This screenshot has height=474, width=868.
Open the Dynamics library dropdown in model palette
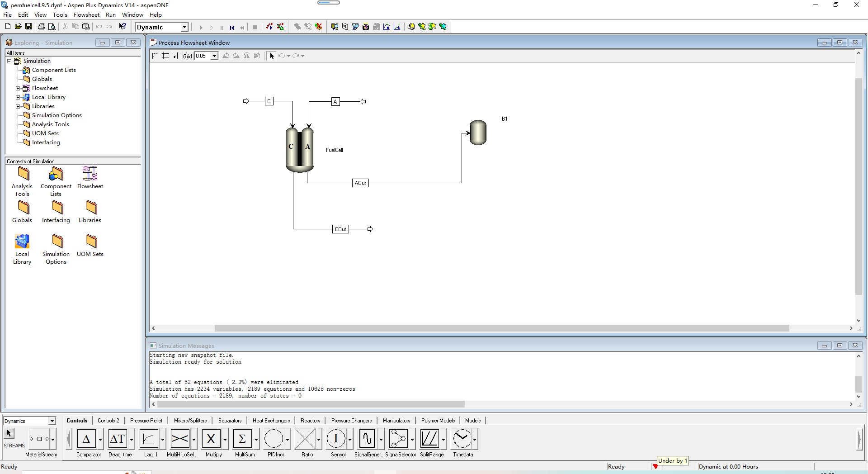pos(52,421)
